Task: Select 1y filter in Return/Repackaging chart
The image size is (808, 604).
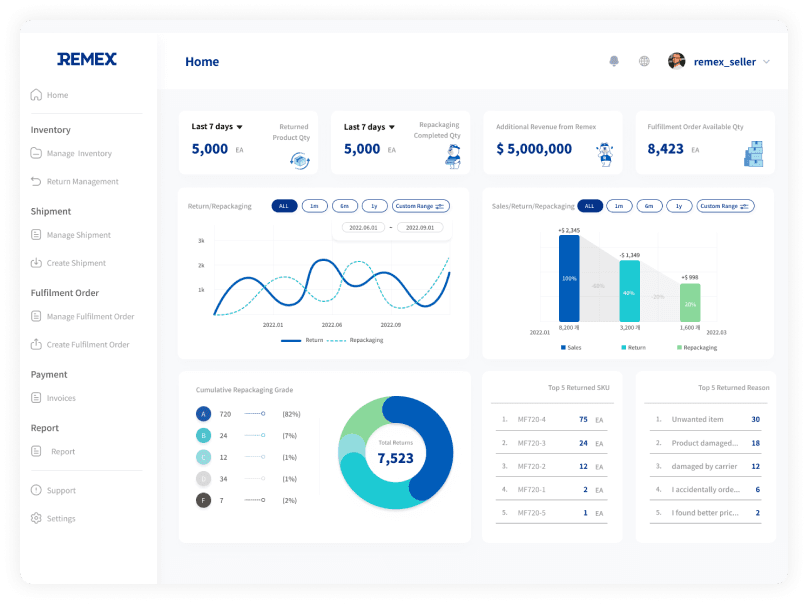Action: (375, 206)
